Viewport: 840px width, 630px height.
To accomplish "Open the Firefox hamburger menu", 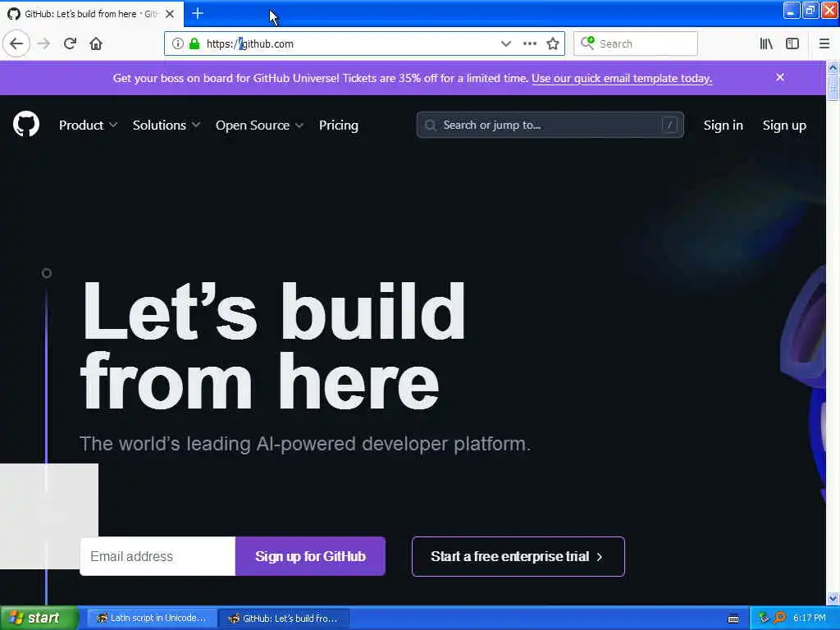I will tap(824, 43).
